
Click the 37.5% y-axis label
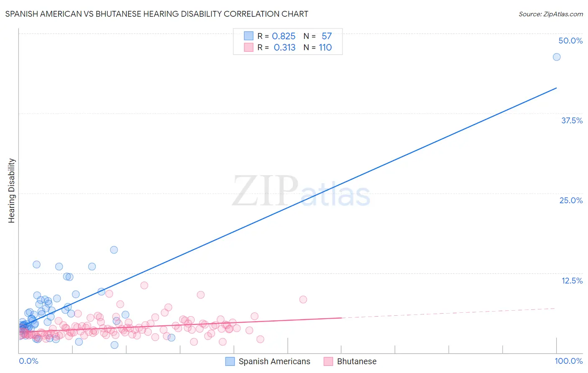(572, 120)
